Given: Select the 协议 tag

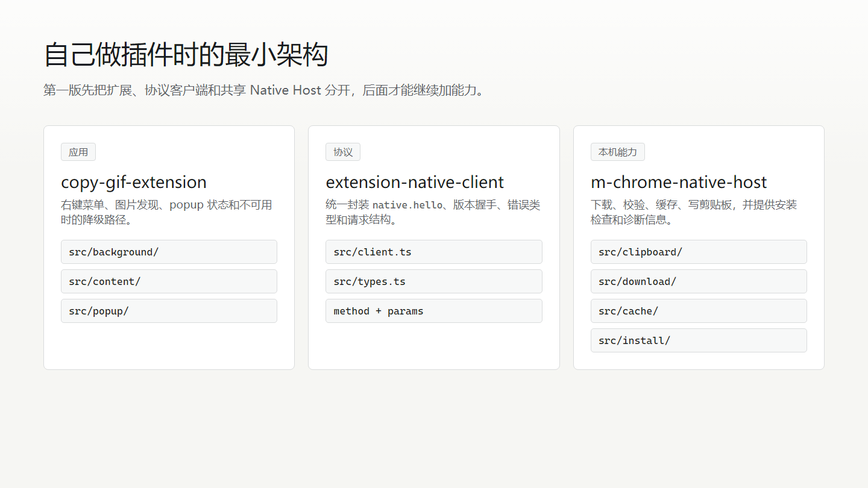Looking at the screenshot, I should (x=343, y=152).
